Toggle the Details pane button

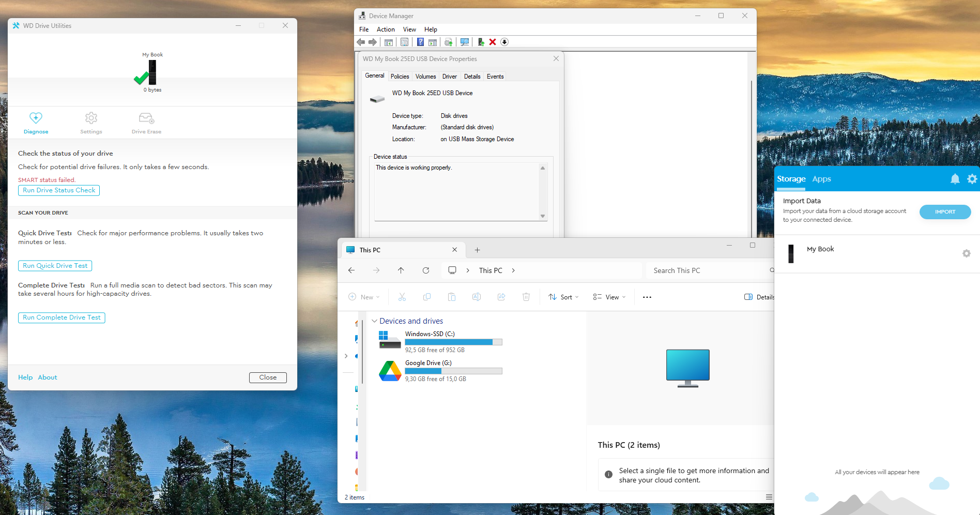(759, 297)
